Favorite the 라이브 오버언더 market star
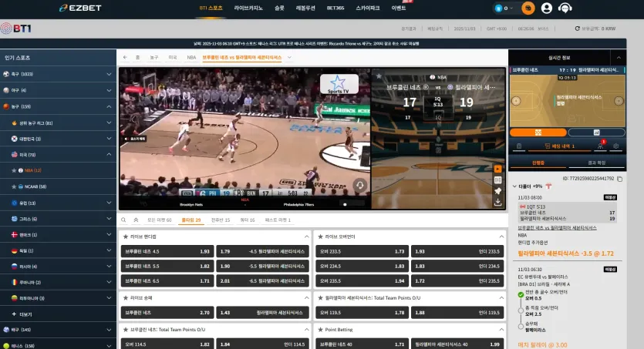 320,237
